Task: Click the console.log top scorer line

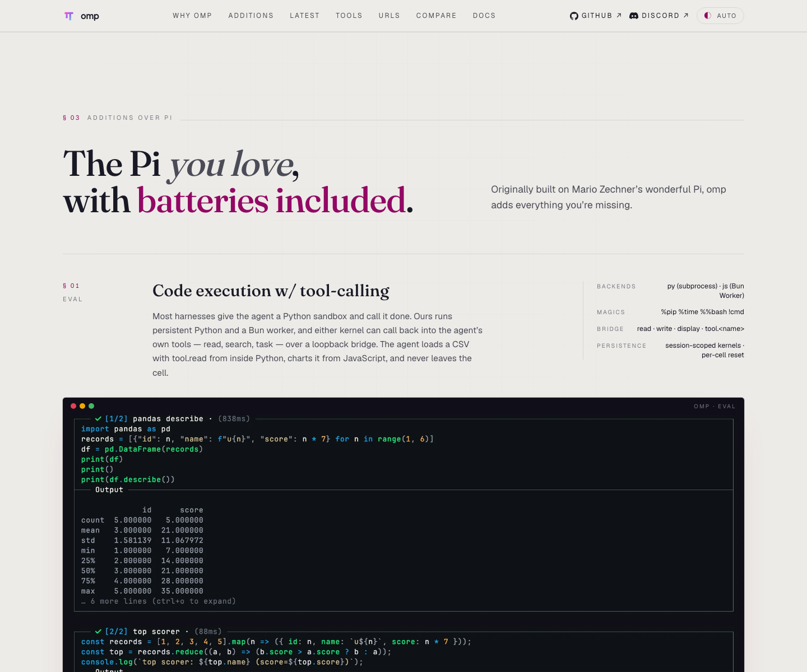Action: pos(222,662)
